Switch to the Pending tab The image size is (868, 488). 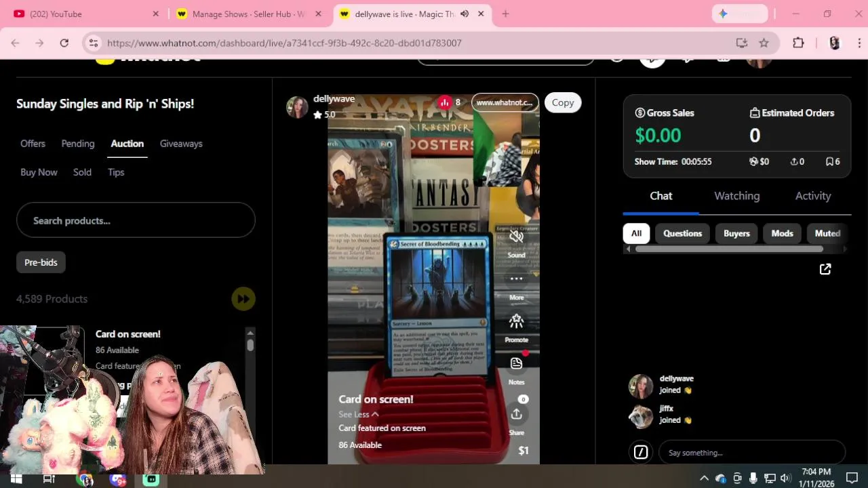click(x=78, y=144)
